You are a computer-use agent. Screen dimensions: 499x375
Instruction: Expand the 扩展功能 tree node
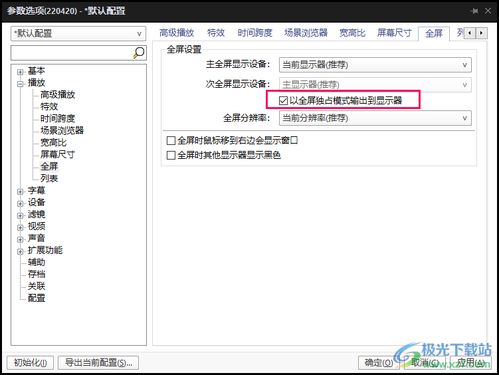pyautogui.click(x=20, y=251)
